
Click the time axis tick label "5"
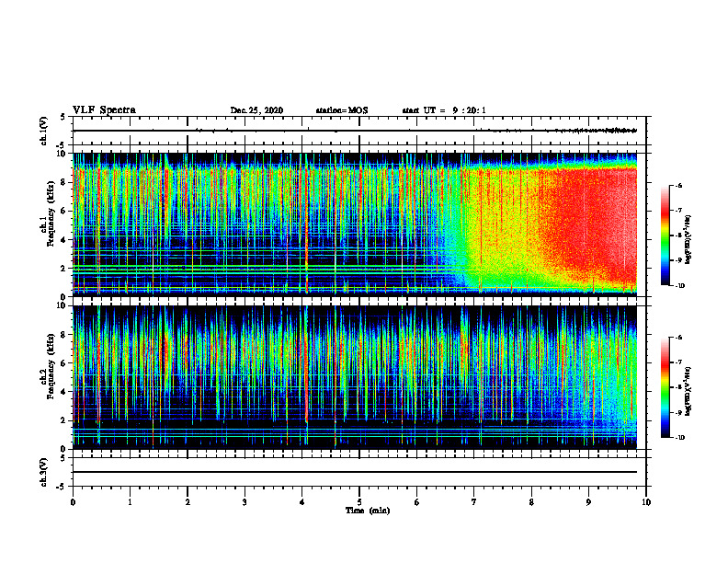pyautogui.click(x=359, y=502)
